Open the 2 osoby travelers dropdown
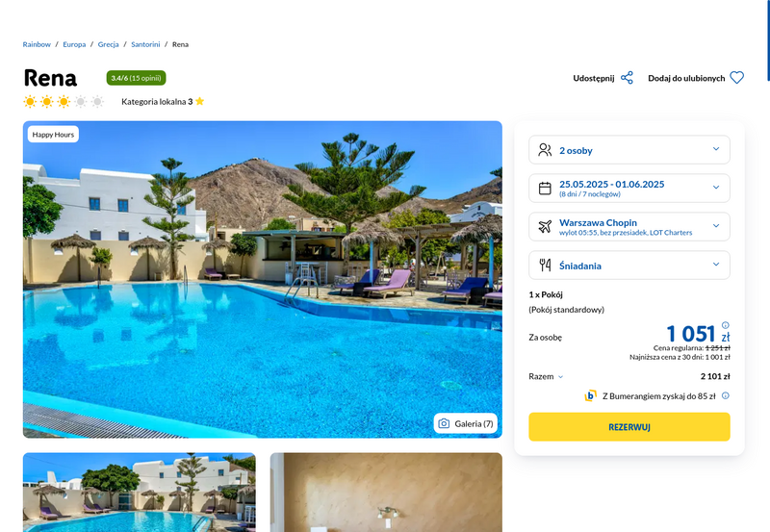The width and height of the screenshot is (770, 532). click(629, 150)
